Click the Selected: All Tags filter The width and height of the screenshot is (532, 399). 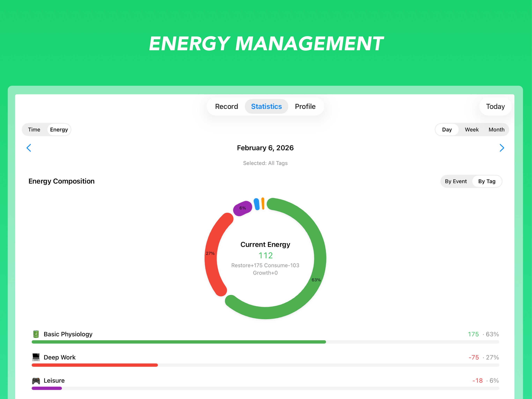point(265,163)
